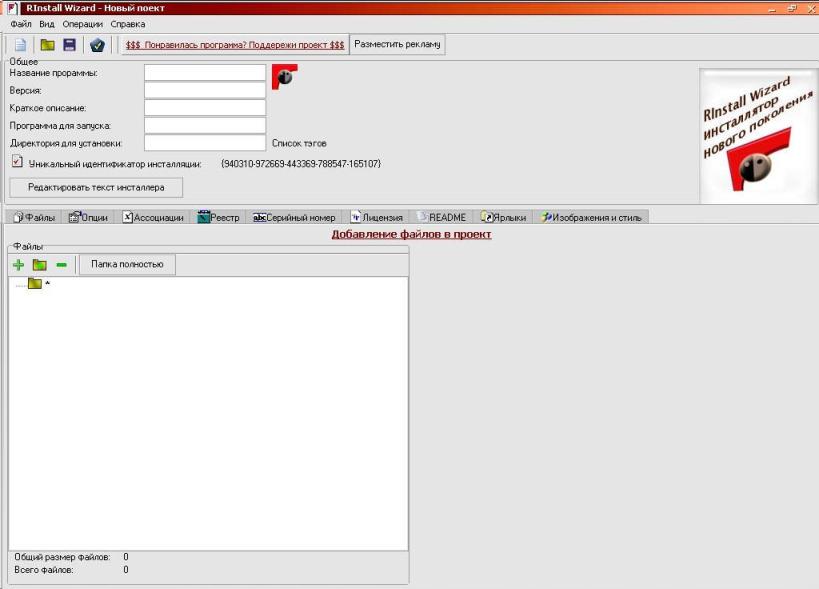Minimize the RInstall Wizard window

tap(773, 8)
